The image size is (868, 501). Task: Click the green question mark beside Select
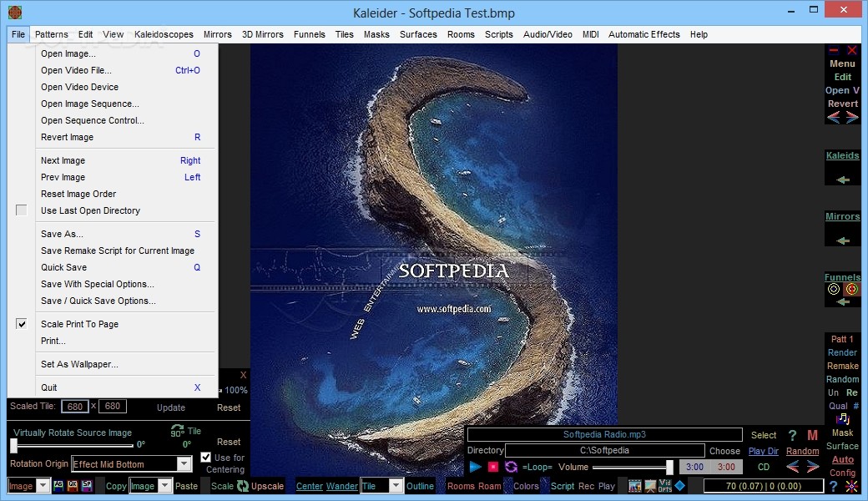(x=792, y=435)
